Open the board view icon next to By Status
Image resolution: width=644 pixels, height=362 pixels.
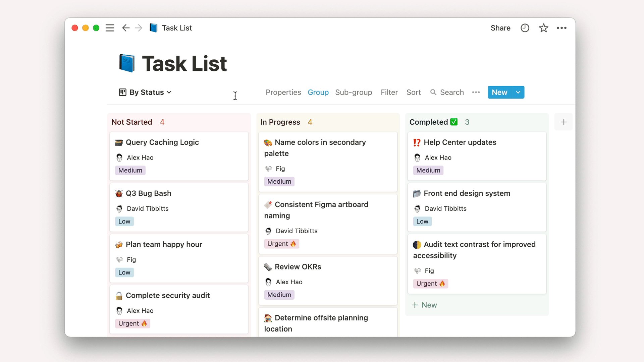[122, 92]
